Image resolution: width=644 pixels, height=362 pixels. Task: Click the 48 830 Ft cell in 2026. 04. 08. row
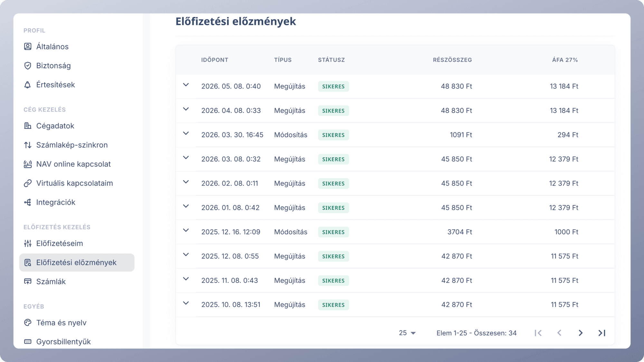(x=456, y=111)
